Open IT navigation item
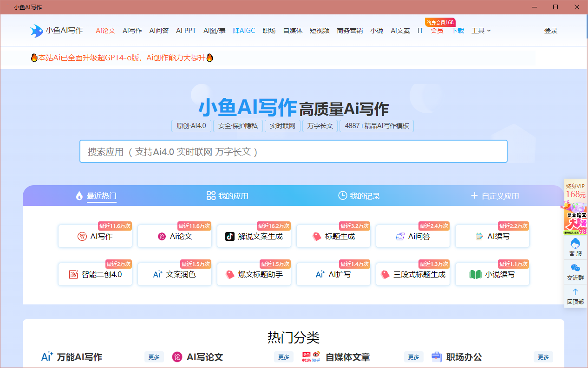The image size is (588, 368). tap(420, 31)
